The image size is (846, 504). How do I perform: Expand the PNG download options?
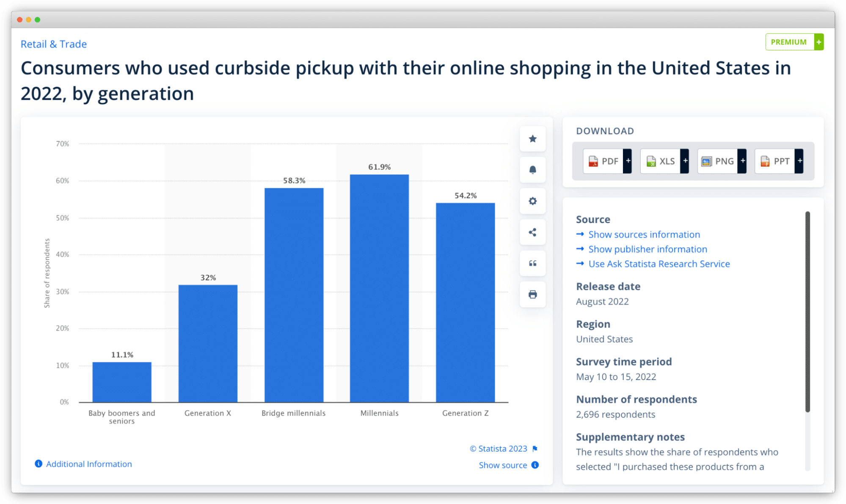742,161
